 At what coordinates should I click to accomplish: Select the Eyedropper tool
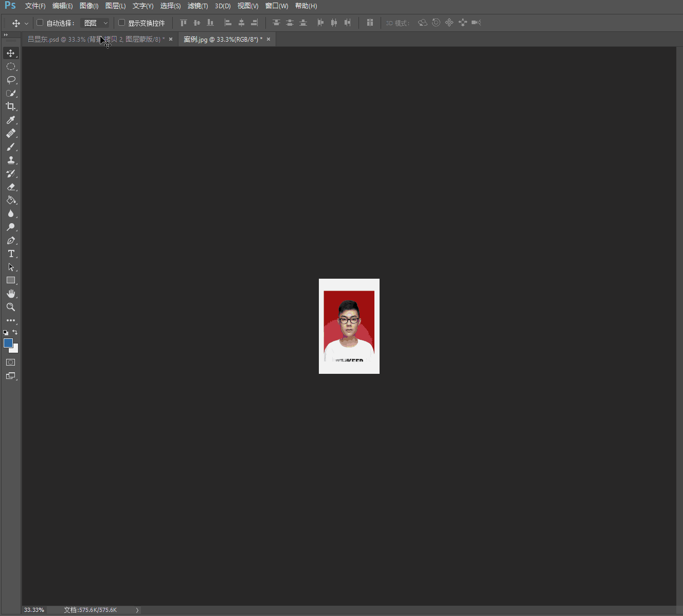(11, 120)
